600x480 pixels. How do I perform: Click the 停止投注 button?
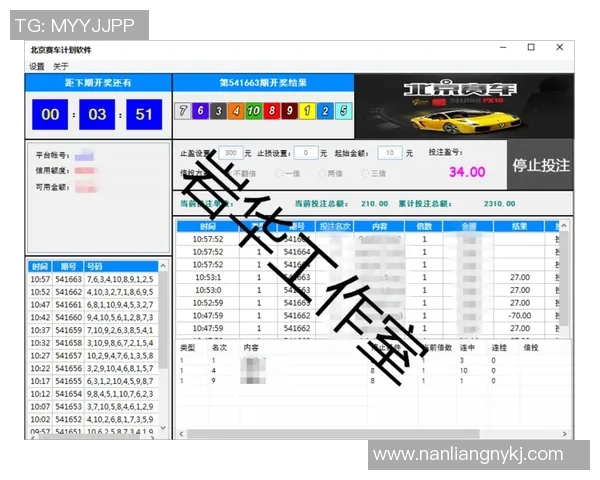coord(540,165)
